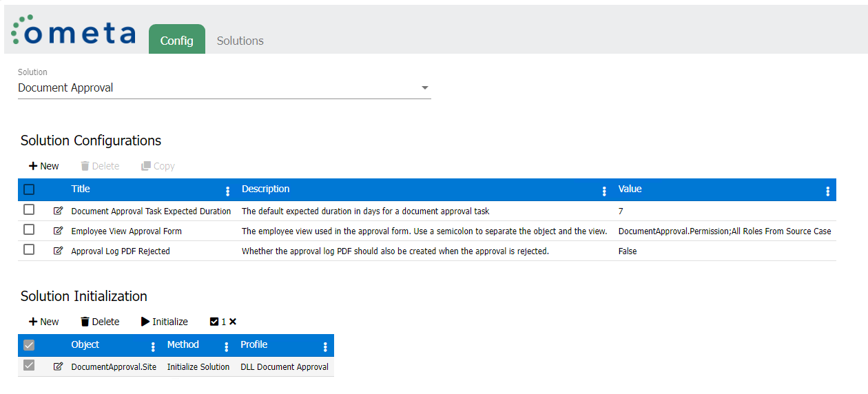Open the Profile column options menu

[325, 346]
